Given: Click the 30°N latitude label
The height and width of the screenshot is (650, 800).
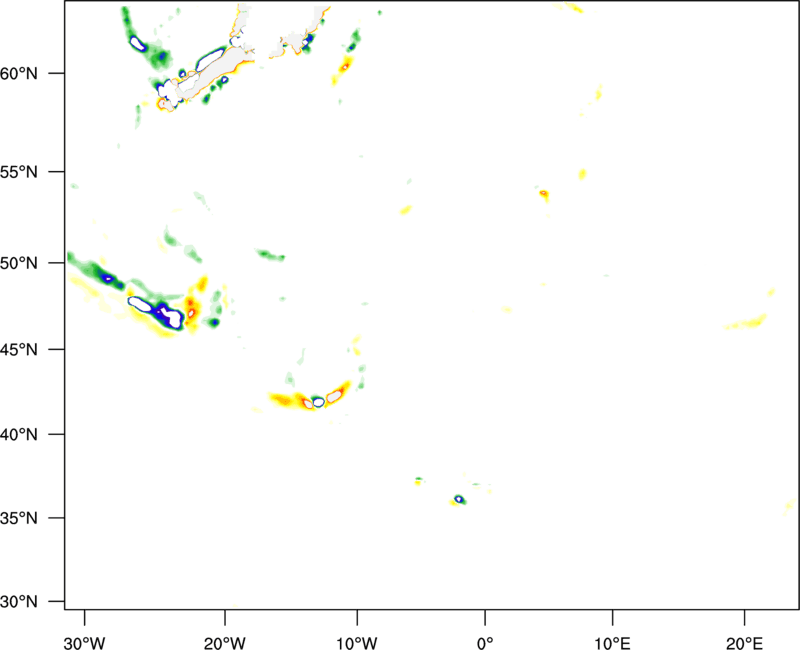Looking at the screenshot, I should 19,602.
